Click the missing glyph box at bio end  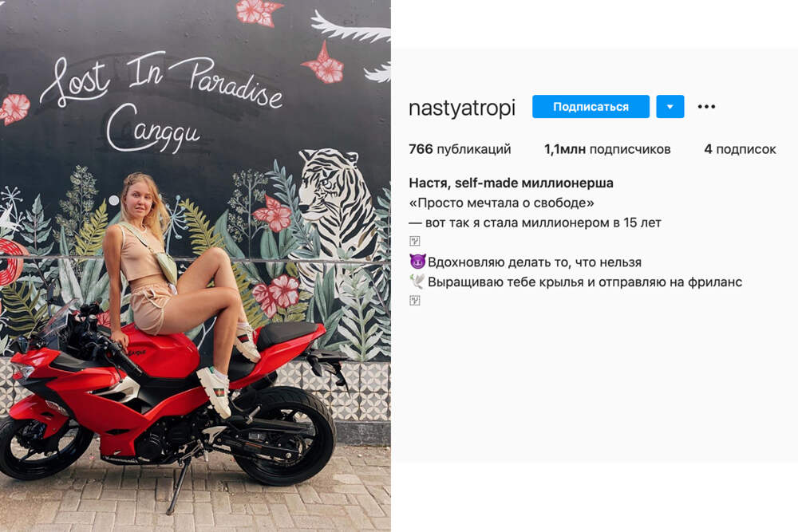415,301
